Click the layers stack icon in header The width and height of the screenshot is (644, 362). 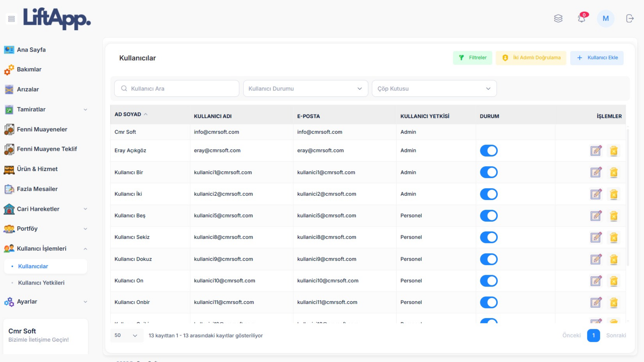pyautogui.click(x=558, y=18)
